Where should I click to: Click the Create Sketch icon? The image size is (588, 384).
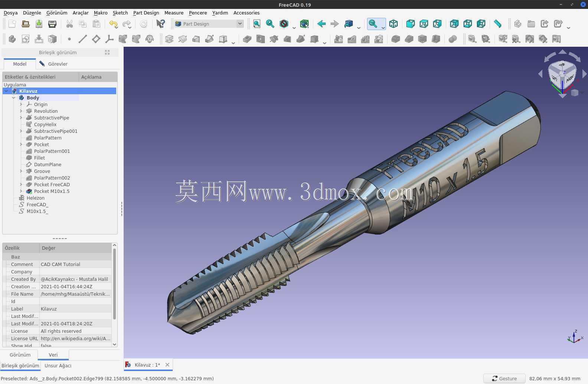[26, 39]
